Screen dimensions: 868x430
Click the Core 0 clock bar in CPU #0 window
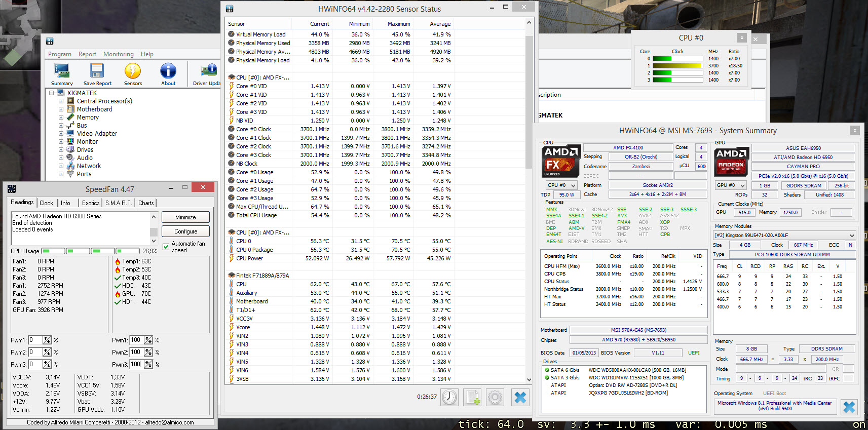pos(678,59)
